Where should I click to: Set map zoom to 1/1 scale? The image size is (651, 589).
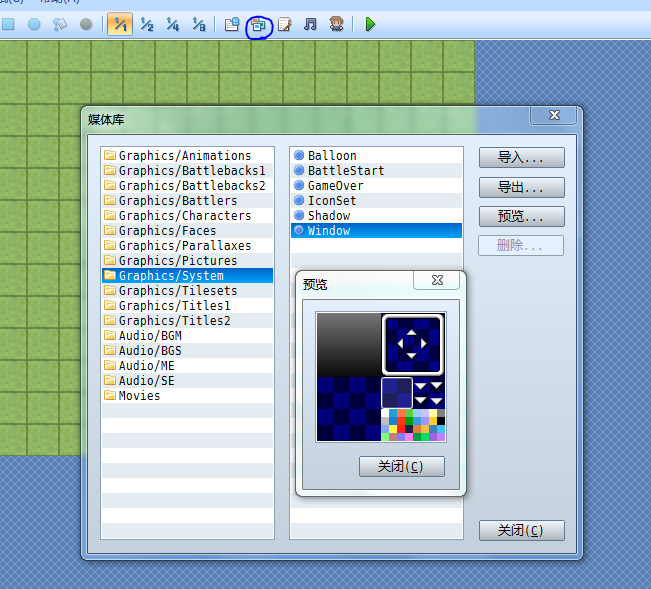click(x=120, y=24)
